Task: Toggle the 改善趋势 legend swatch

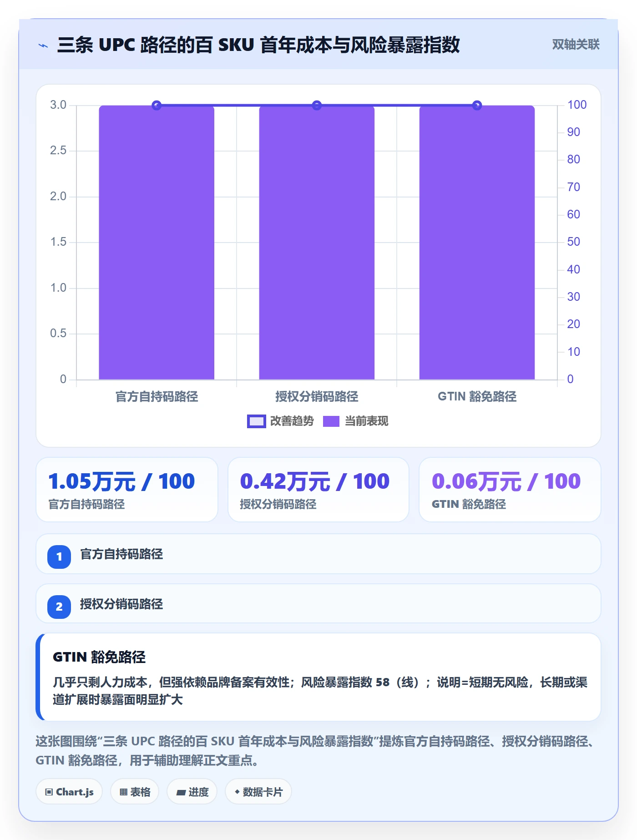Action: [256, 421]
